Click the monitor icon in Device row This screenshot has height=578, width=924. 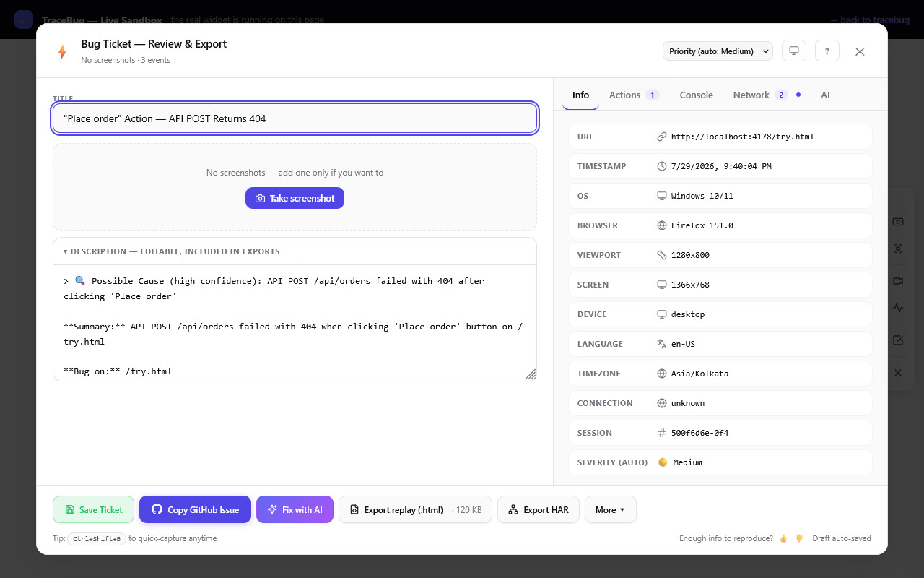click(661, 314)
